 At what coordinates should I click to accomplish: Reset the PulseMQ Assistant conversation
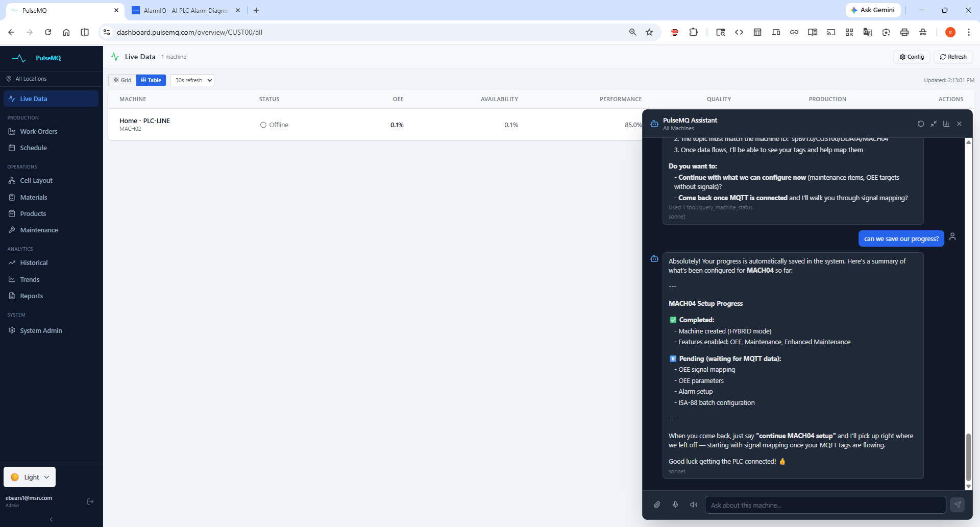click(920, 124)
